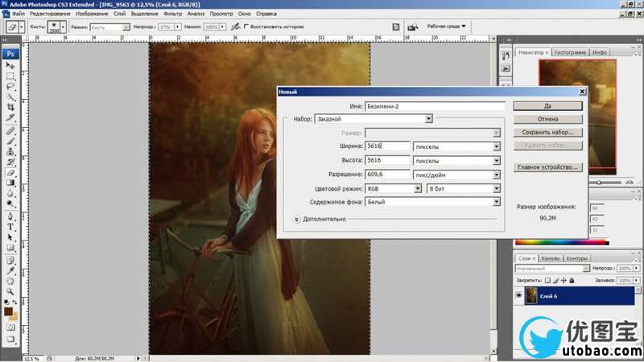Viewport: 644px width, 362px height.
Task: Click Главное устройство... button
Action: tap(547, 167)
